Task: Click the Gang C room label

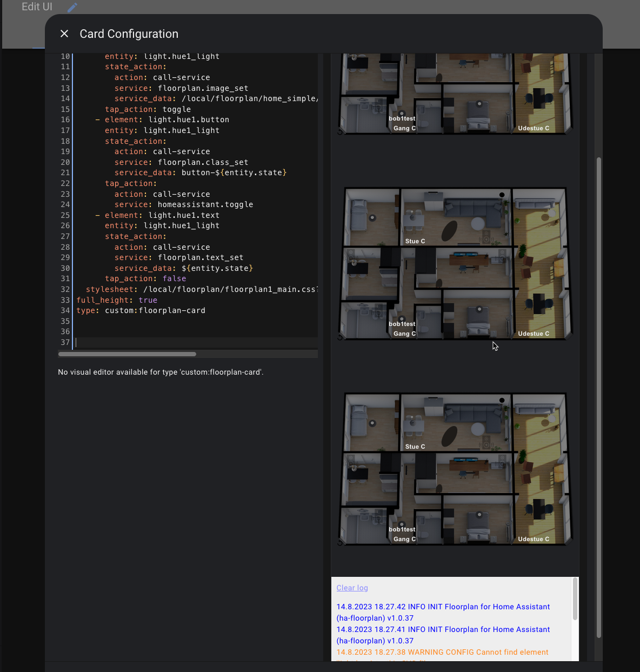Action: pyautogui.click(x=404, y=334)
